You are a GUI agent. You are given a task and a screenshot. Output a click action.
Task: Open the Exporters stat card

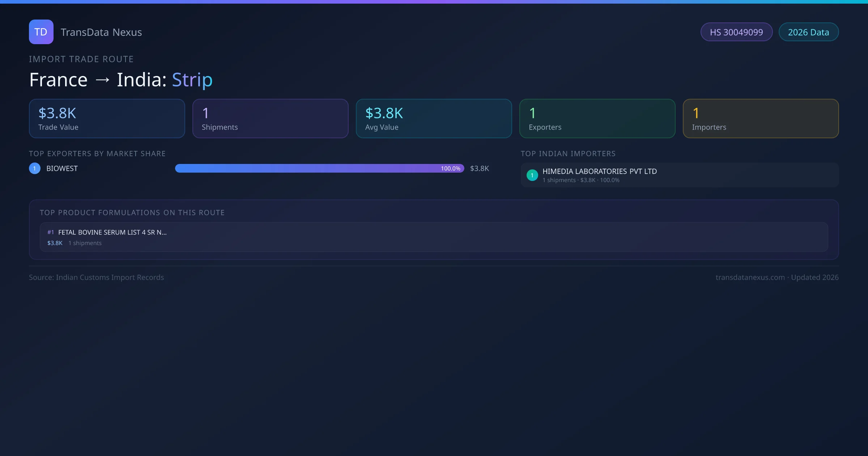click(597, 119)
